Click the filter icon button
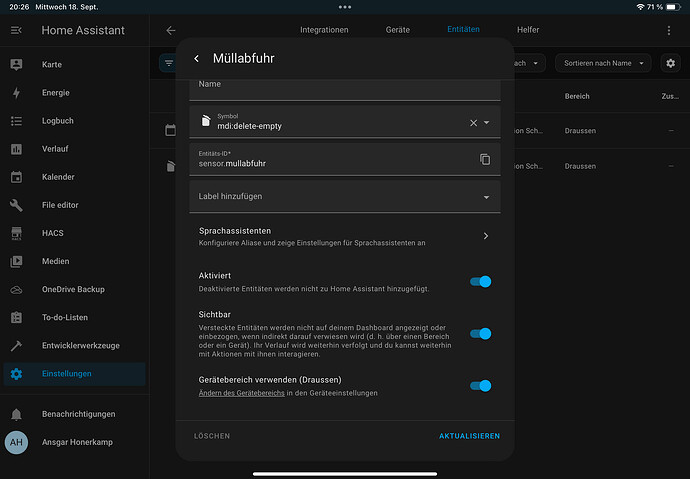 pyautogui.click(x=168, y=63)
